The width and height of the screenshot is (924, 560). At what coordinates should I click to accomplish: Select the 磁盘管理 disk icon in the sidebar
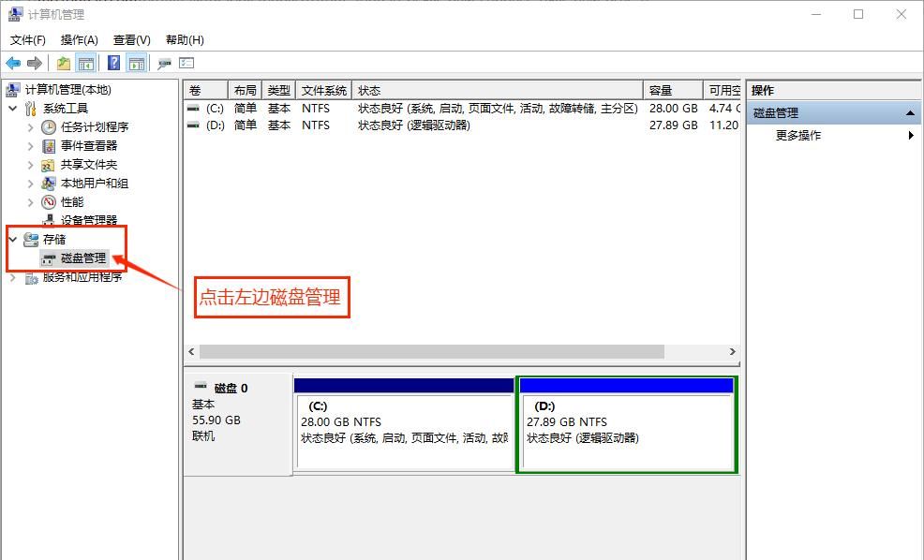pyautogui.click(x=48, y=258)
